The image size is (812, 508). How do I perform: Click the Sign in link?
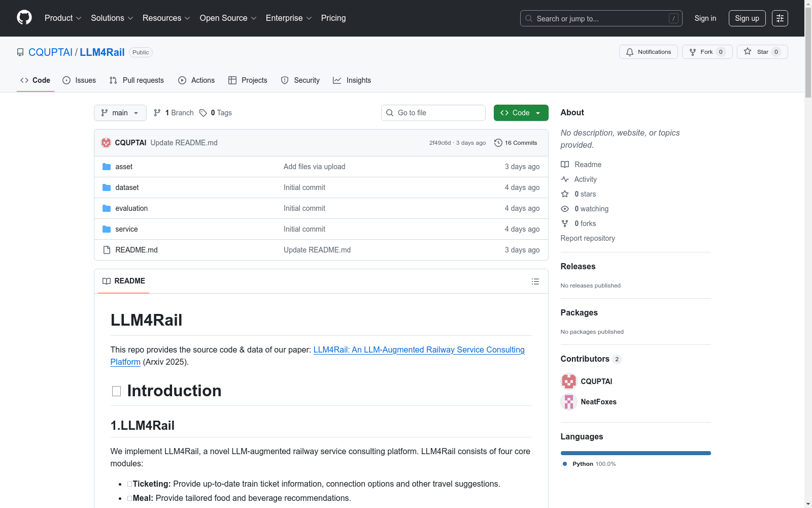coord(705,18)
